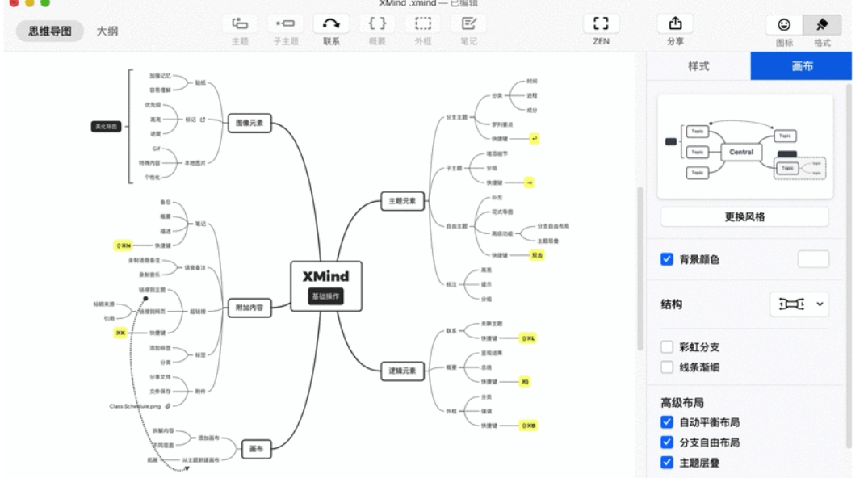Open the background color swatch

click(x=813, y=259)
